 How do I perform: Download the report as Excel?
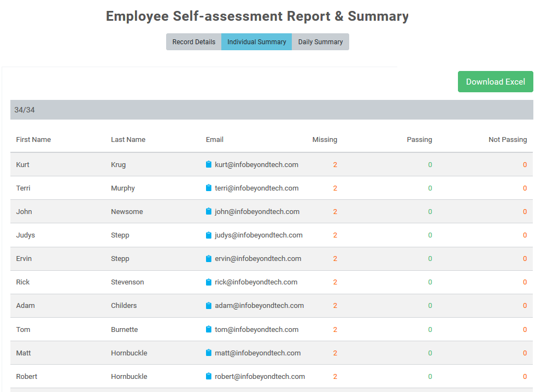click(x=495, y=82)
